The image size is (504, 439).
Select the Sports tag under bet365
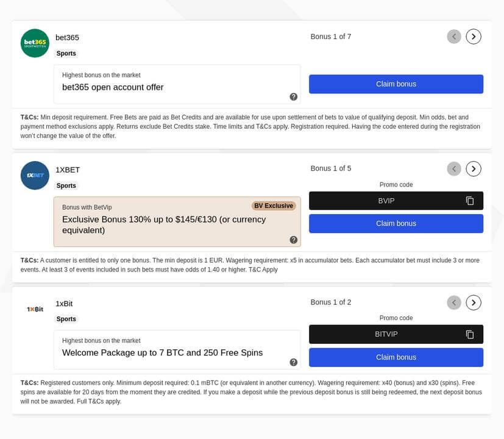pos(66,54)
